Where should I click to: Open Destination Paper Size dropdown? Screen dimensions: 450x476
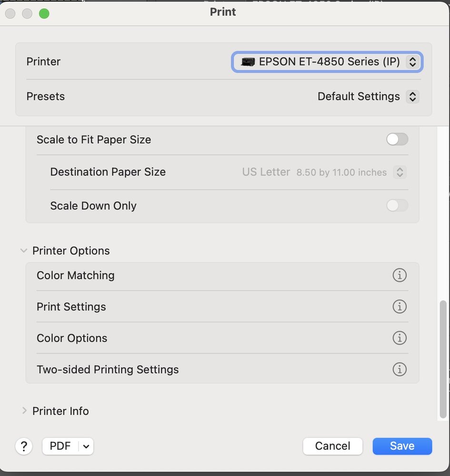400,172
